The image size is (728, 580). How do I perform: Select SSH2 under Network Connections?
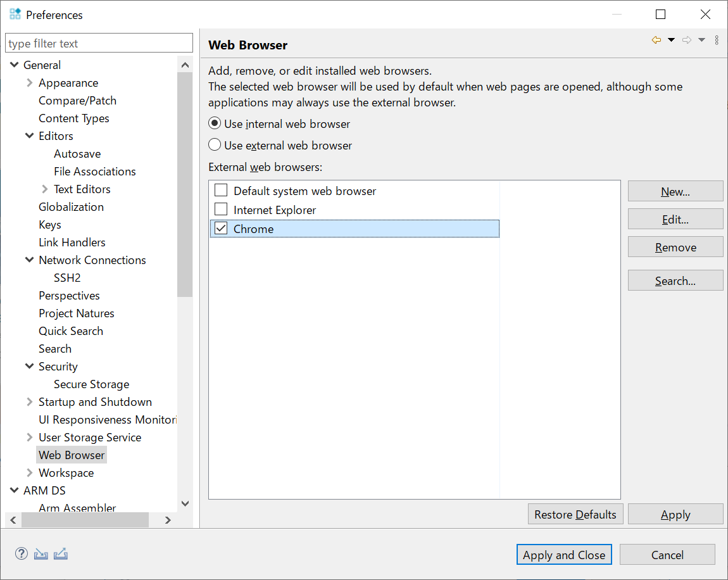pyautogui.click(x=67, y=278)
